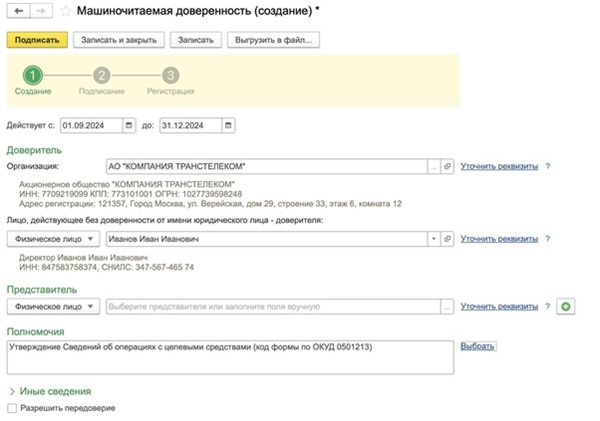Image resolution: width=600 pixels, height=421 pixels.
Task: Open dropdown list for Иванов Иван Иванович field
Action: [433, 239]
